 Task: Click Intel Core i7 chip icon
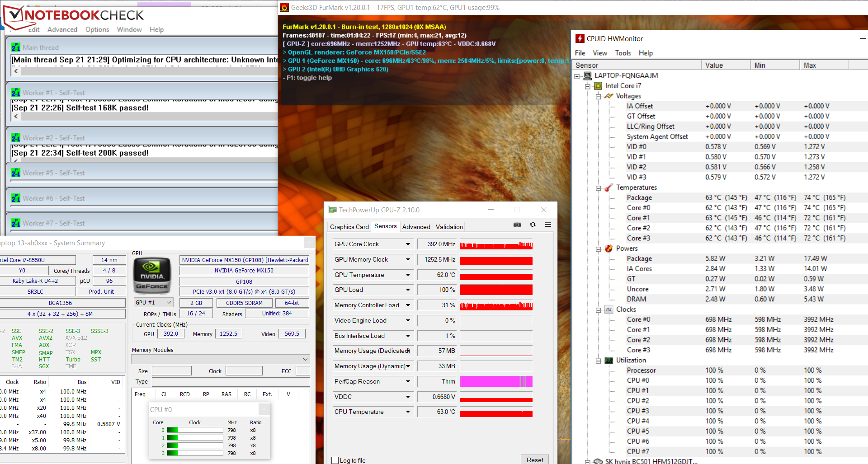(598, 86)
